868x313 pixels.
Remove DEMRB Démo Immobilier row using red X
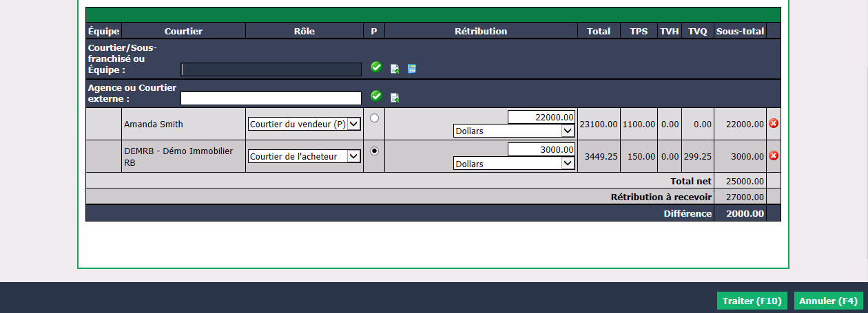[773, 156]
